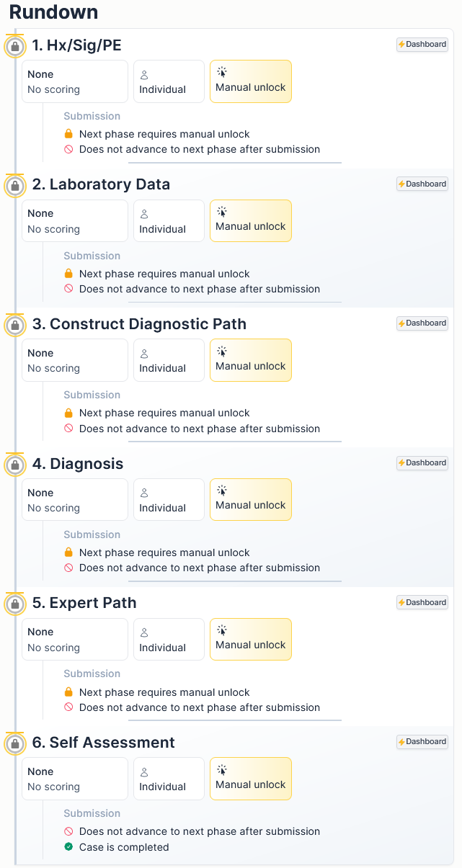Click the None scoring box in Hx/Sig/PE
The image size is (462, 868).
[75, 81]
